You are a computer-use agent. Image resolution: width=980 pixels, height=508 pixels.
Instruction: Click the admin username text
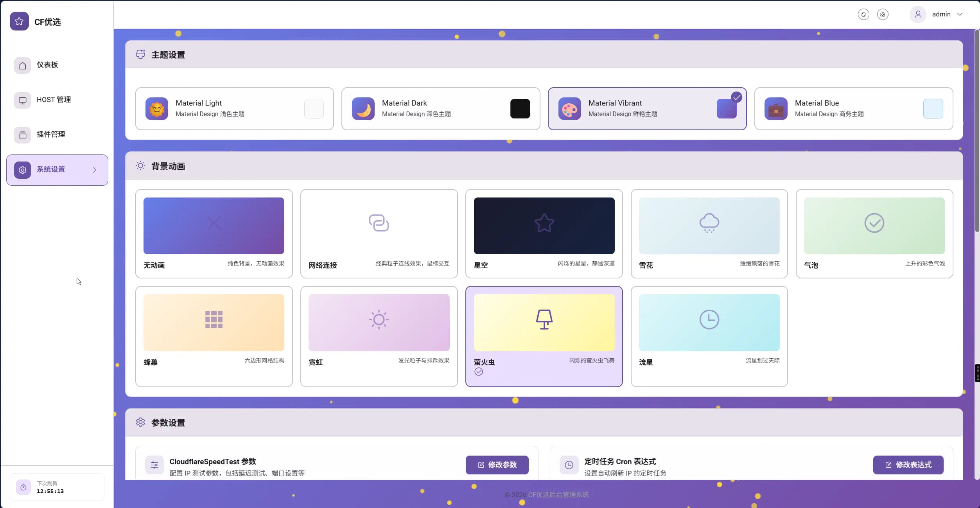coord(941,14)
